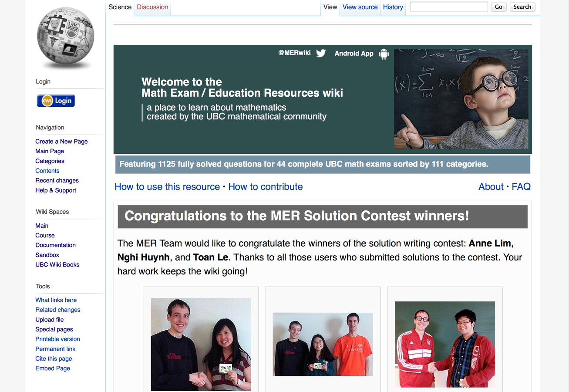Click the Twitter bird icon
The height and width of the screenshot is (392, 569).
321,53
